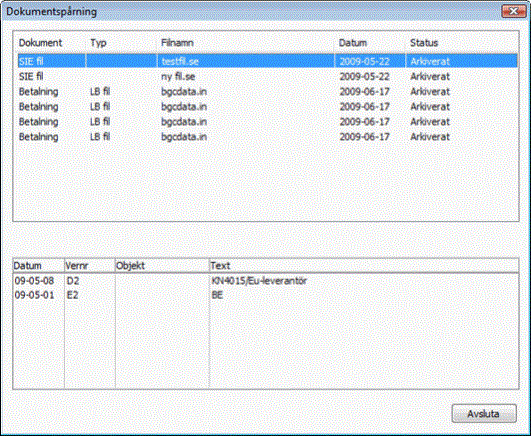Click the upper Datum column header

pos(353,43)
